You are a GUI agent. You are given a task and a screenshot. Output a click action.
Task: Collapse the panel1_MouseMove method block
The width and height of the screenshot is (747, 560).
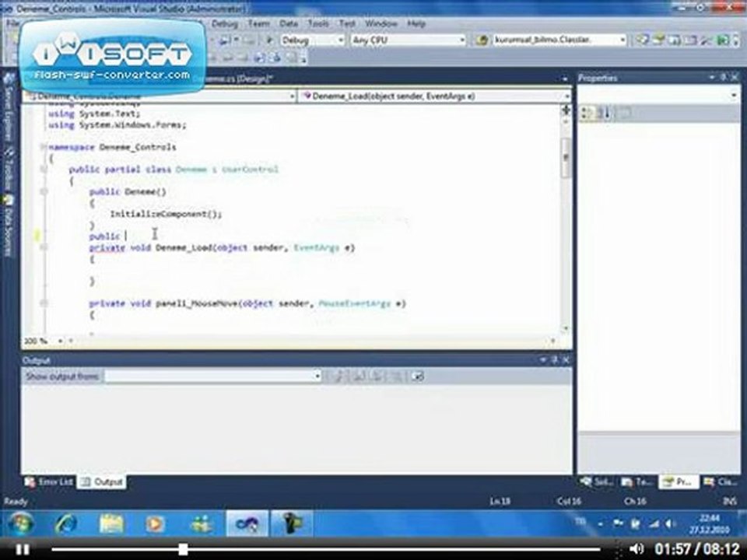coord(44,303)
